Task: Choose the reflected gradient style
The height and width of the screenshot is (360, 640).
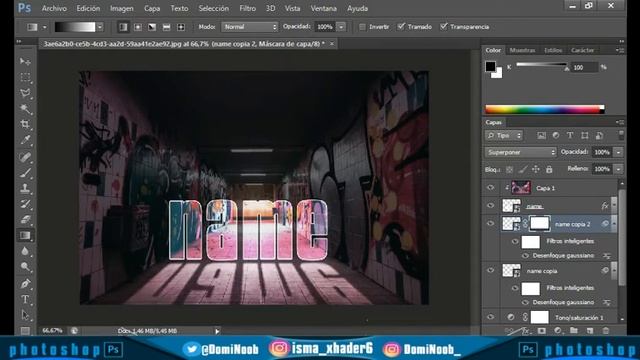Action: point(166,27)
